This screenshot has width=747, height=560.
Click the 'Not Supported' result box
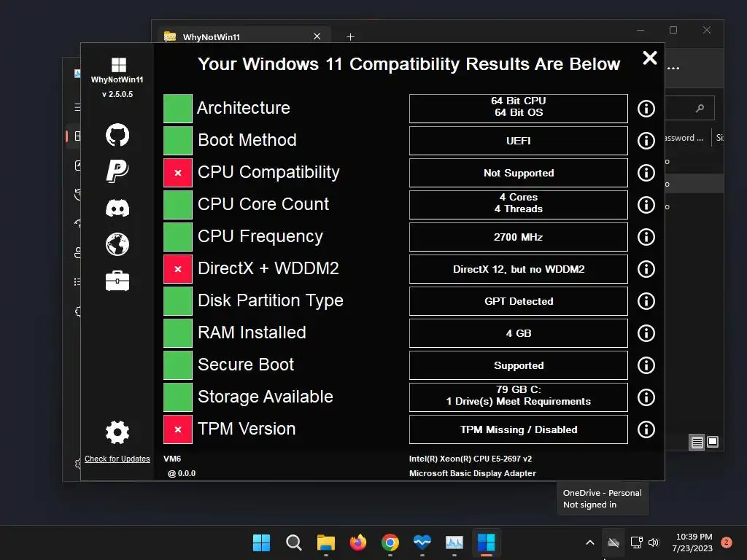point(519,172)
